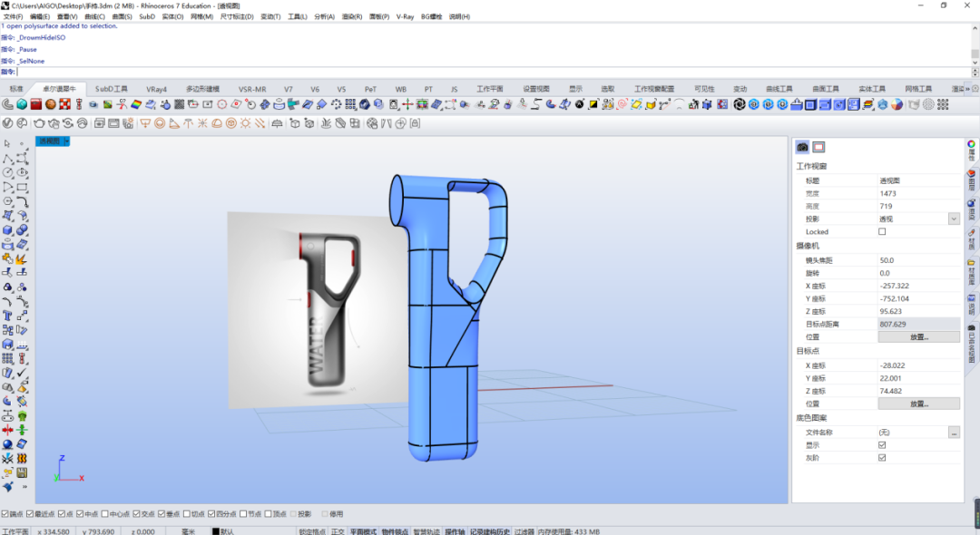Viewport: 980px width, 535px height.
Task: Click the rectangle tool in left sidebar
Action: click(23, 187)
